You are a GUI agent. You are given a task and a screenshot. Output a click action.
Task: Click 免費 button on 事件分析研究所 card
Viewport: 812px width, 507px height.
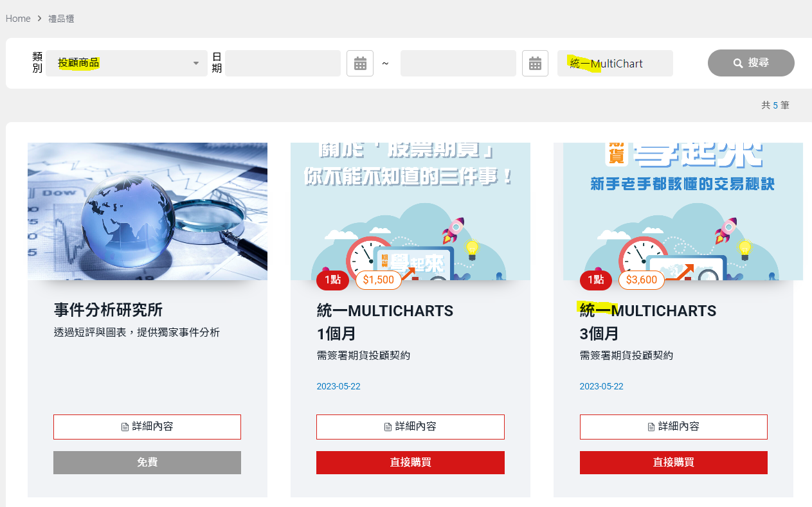147,463
